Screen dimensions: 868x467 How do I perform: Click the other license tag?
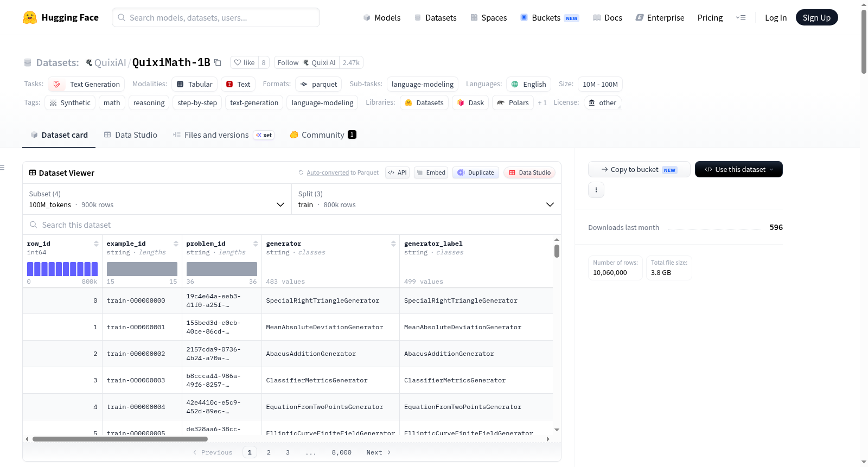[603, 103]
